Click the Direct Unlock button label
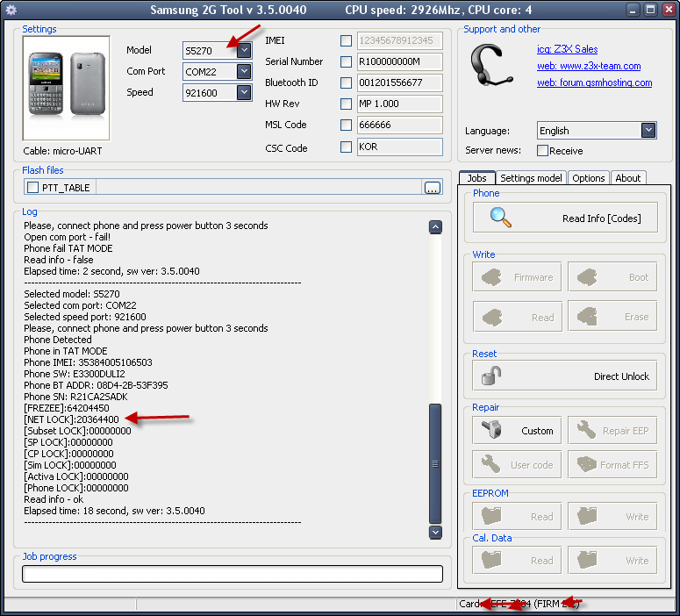The image size is (680, 616). [x=621, y=376]
